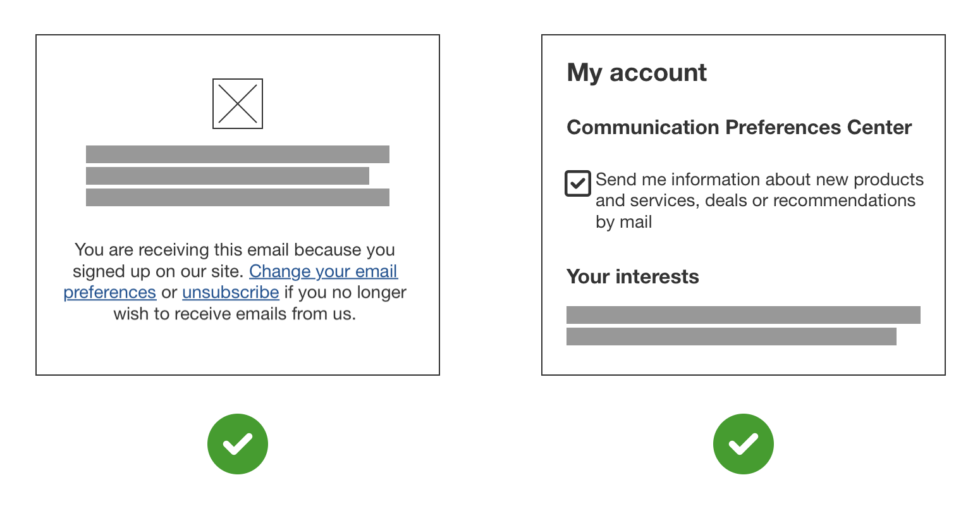Open the "Change your email preferences" link

tap(323, 271)
